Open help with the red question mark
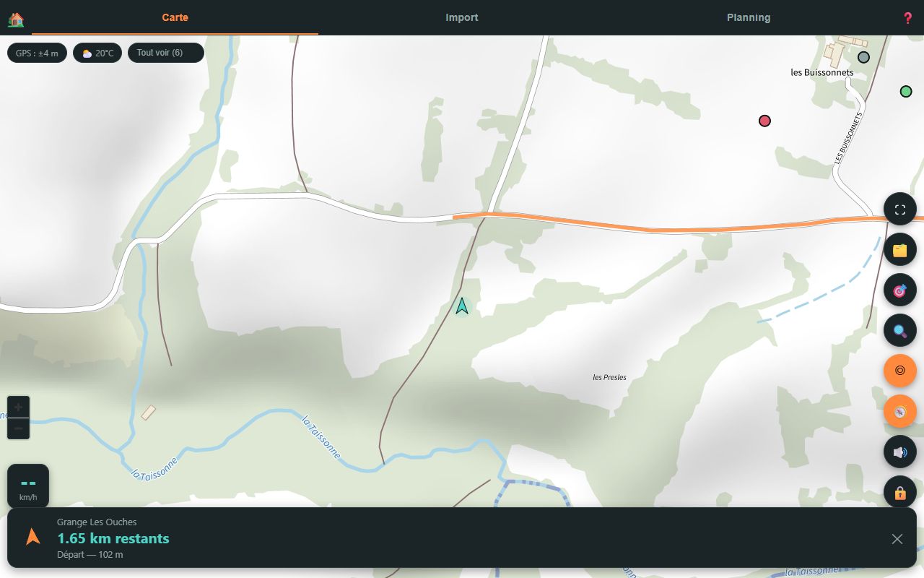This screenshot has height=578, width=924. pyautogui.click(x=908, y=18)
